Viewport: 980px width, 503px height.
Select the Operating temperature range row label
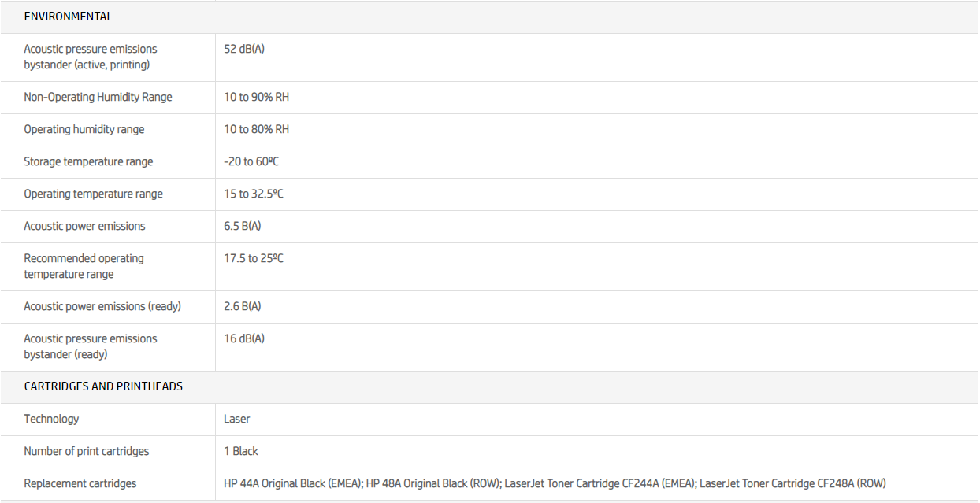tap(93, 194)
